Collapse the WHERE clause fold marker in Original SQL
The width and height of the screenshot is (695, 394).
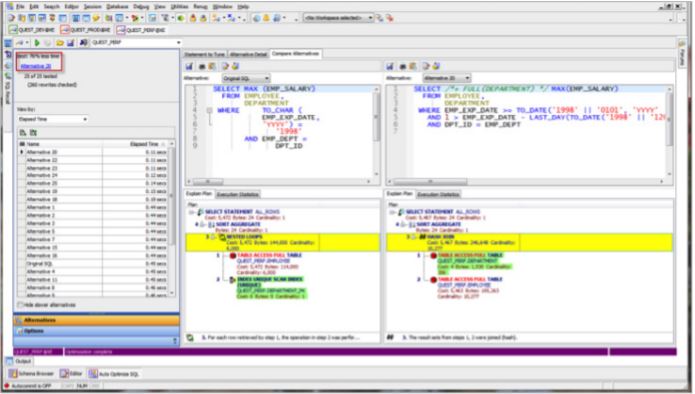pos(209,110)
